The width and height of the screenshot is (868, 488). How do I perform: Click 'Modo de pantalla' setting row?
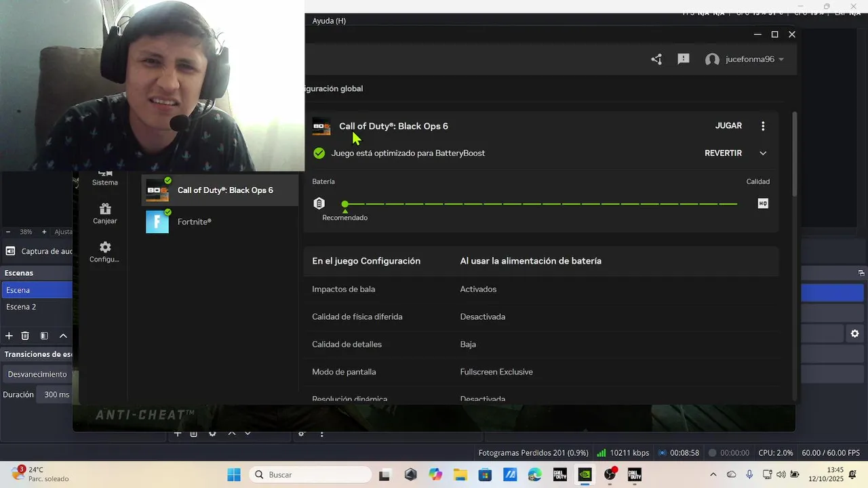coord(541,372)
